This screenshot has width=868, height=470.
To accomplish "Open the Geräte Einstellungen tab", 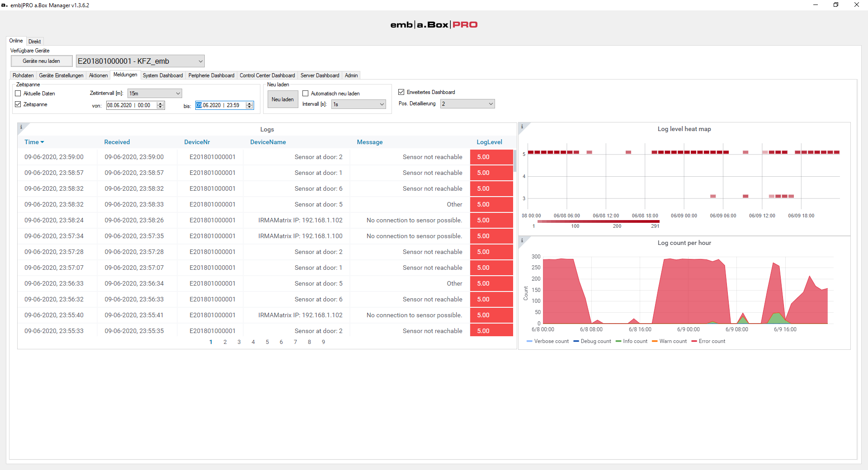I will [61, 75].
